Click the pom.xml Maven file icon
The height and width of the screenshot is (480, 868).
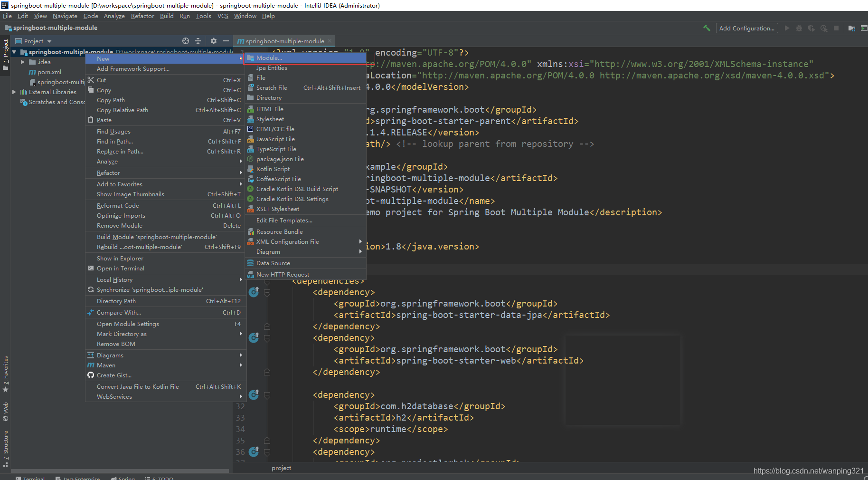tap(32, 72)
